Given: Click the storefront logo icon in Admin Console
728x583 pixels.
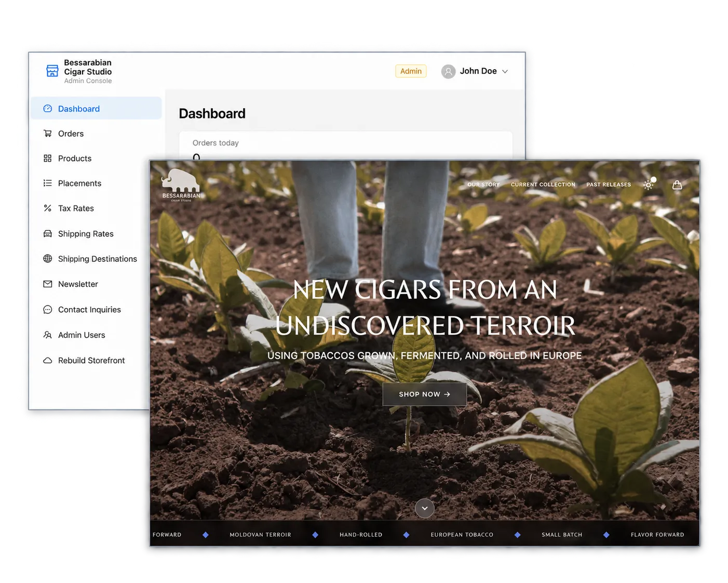Looking at the screenshot, I should coord(52,71).
